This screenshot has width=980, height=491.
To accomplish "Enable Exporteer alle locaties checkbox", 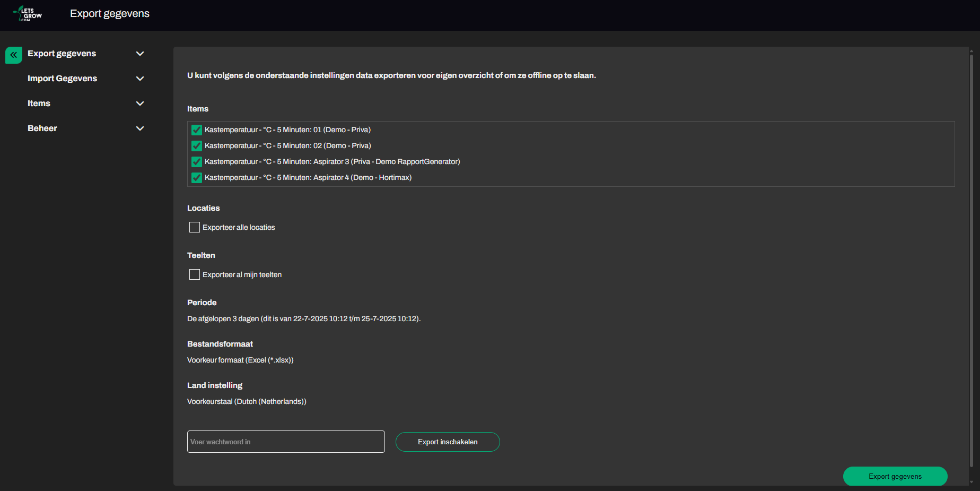I will [195, 227].
